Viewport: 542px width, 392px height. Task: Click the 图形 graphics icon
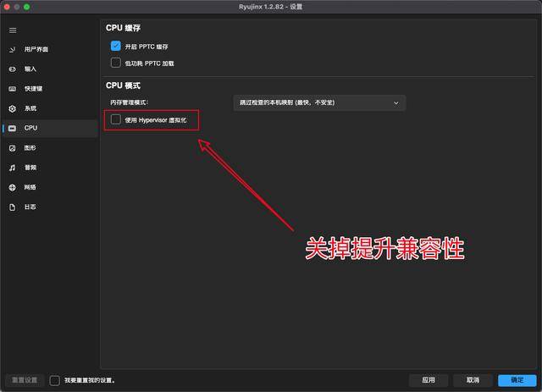coord(13,148)
